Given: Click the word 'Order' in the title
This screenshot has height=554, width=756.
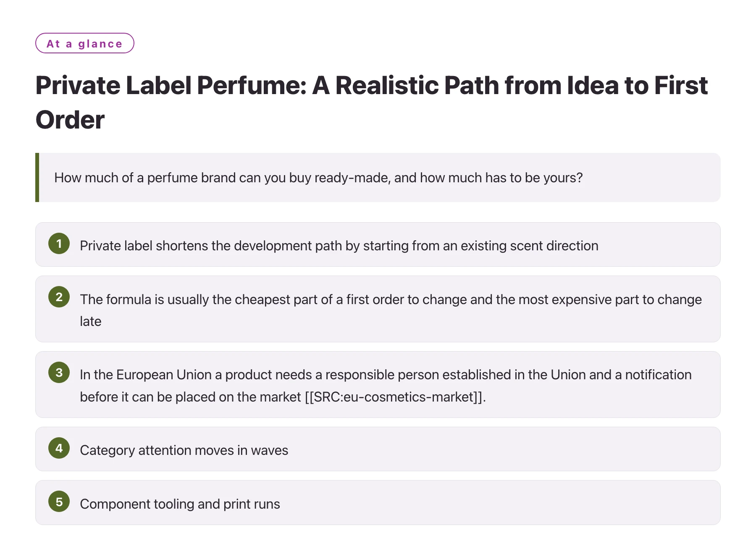Looking at the screenshot, I should [x=70, y=120].
